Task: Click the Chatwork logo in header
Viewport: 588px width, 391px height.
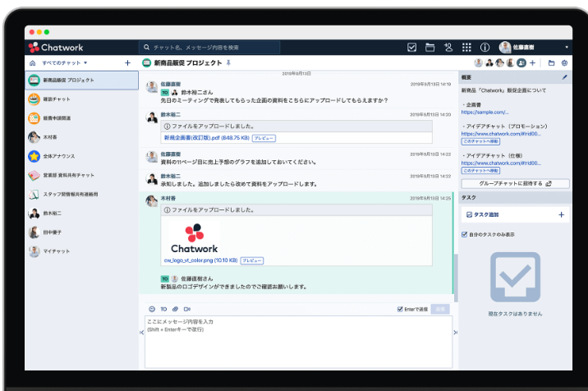Action: coord(56,48)
